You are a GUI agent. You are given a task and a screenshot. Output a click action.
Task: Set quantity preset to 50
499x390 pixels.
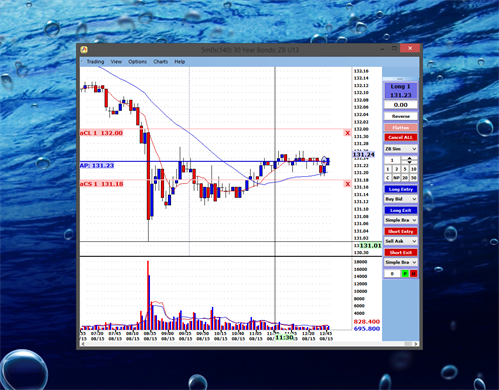tap(413, 178)
